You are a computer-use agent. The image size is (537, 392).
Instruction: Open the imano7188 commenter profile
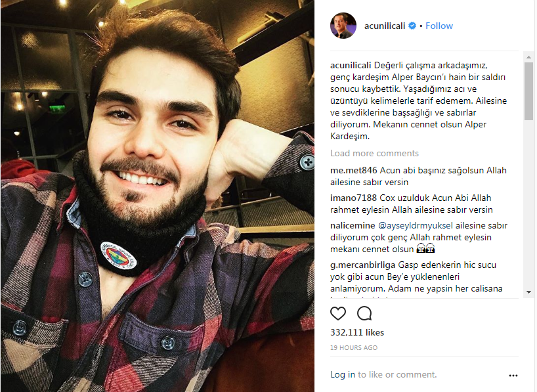point(353,198)
